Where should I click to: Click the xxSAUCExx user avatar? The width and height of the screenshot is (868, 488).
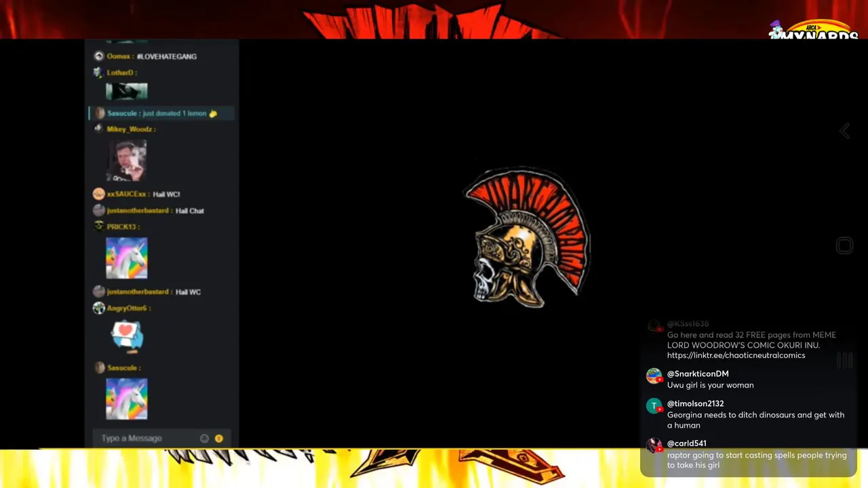click(98, 194)
